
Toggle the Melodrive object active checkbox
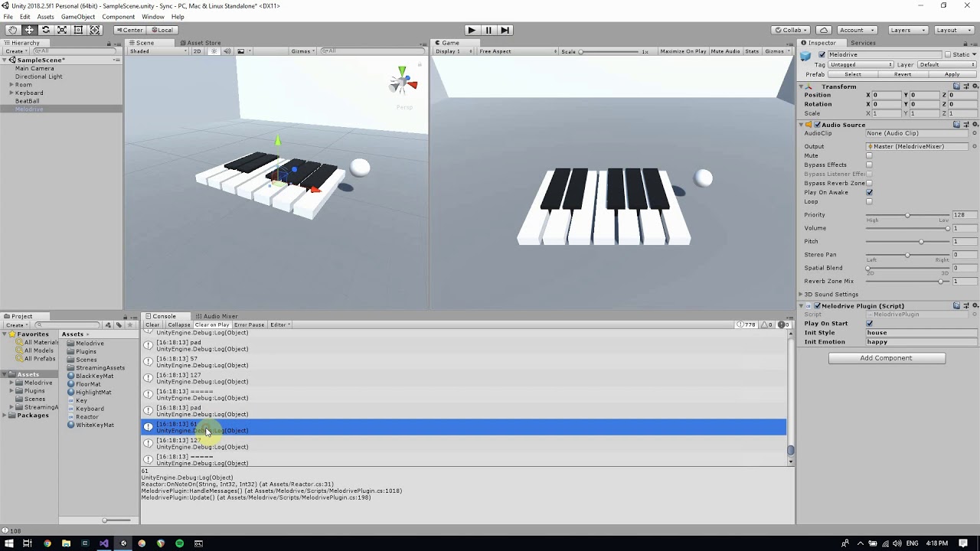pyautogui.click(x=822, y=55)
